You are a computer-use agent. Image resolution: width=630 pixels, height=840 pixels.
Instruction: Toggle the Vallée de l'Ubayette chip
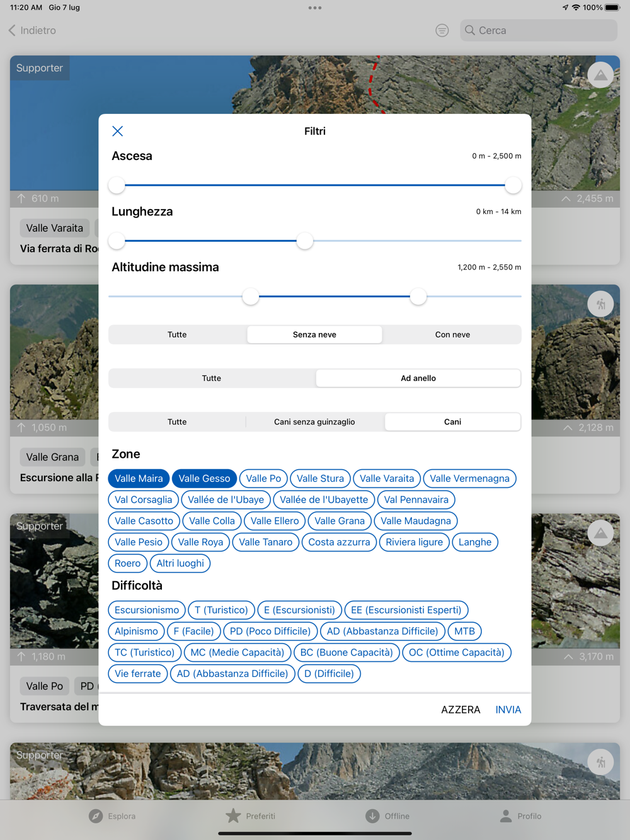(324, 500)
